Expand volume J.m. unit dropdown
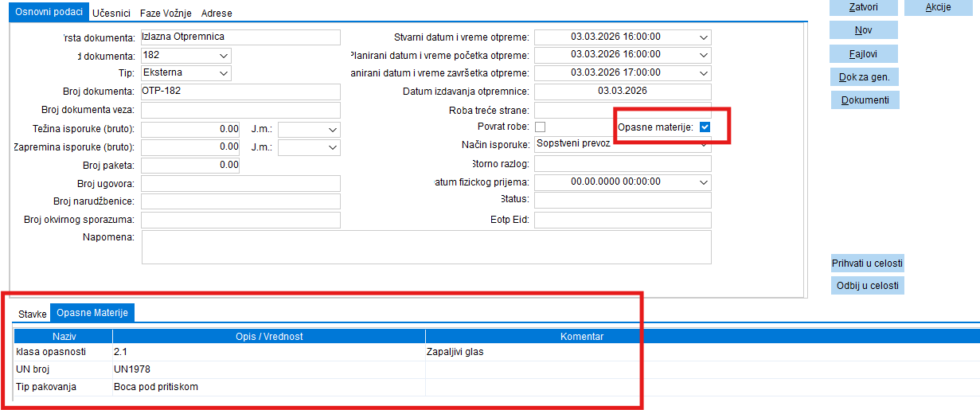 tap(332, 147)
